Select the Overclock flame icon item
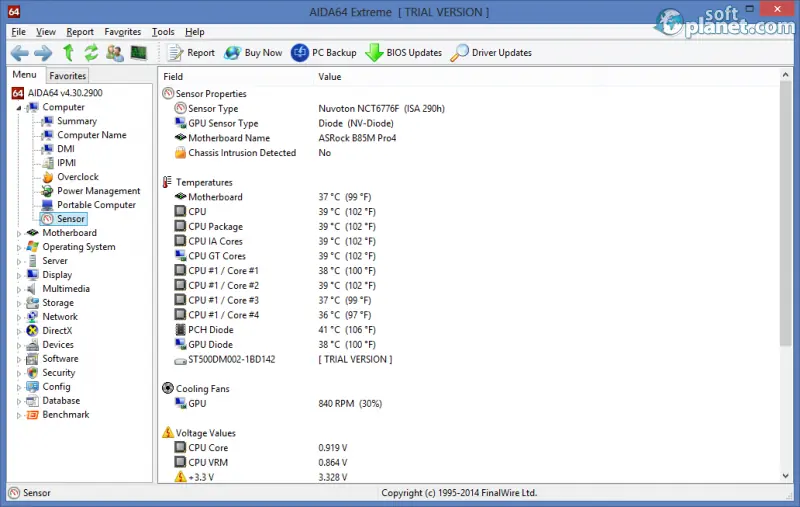Image resolution: width=800 pixels, height=507 pixels. pyautogui.click(x=47, y=176)
